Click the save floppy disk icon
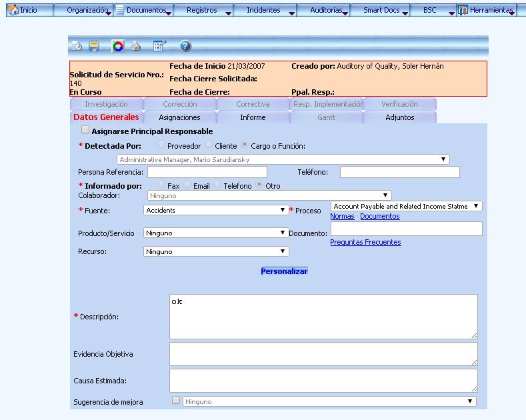This screenshot has width=526, height=420. (94, 45)
